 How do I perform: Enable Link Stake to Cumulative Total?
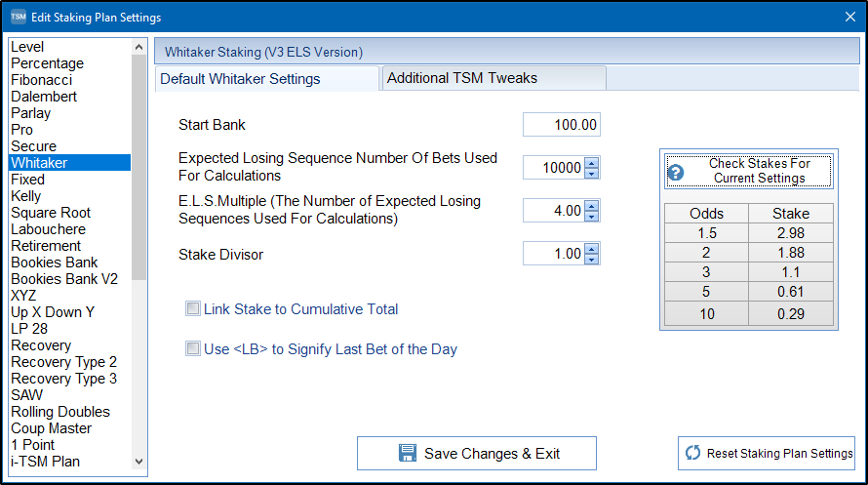click(193, 309)
